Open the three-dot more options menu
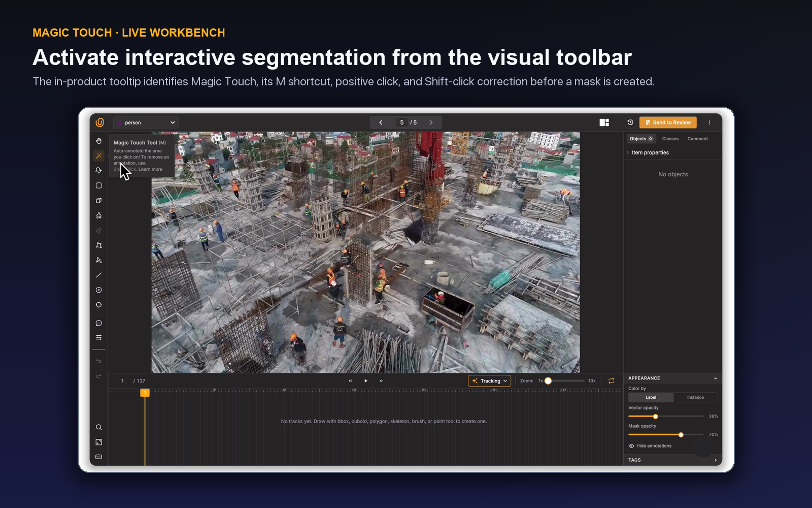Viewport: 812px width, 508px height. [x=709, y=122]
